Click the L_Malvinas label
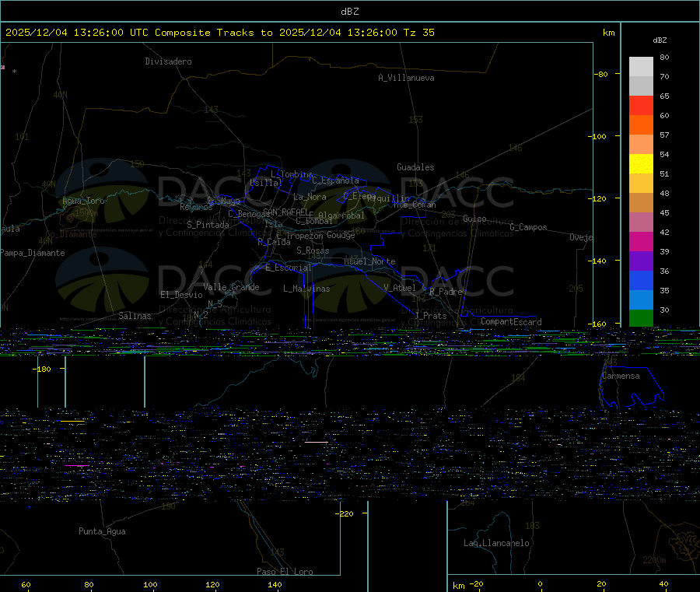700x592 pixels. coord(306,289)
